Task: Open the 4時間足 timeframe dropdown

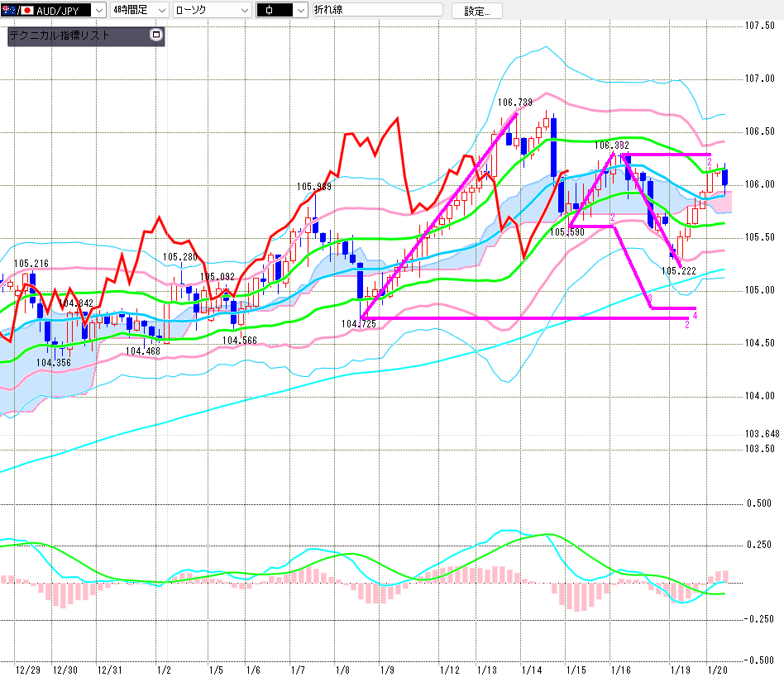Action: coord(160,11)
